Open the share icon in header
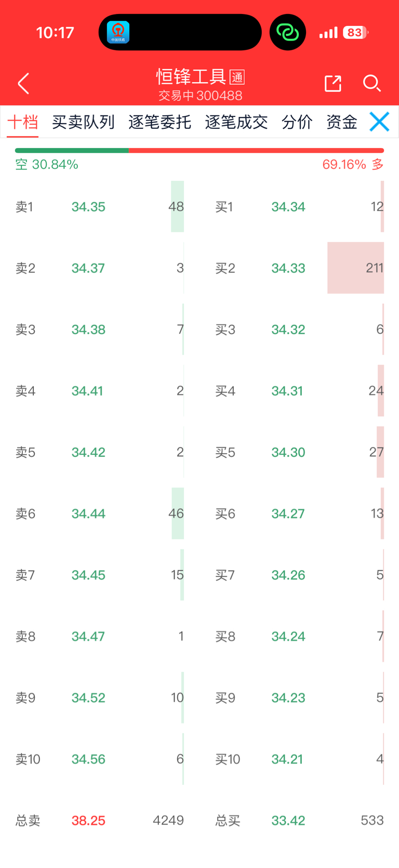 coord(332,83)
